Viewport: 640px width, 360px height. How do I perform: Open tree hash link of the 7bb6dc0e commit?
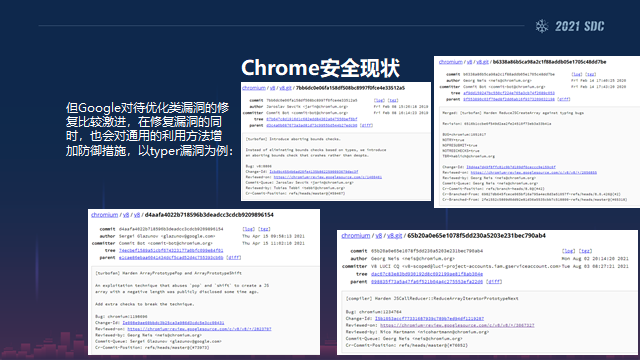pos(312,119)
